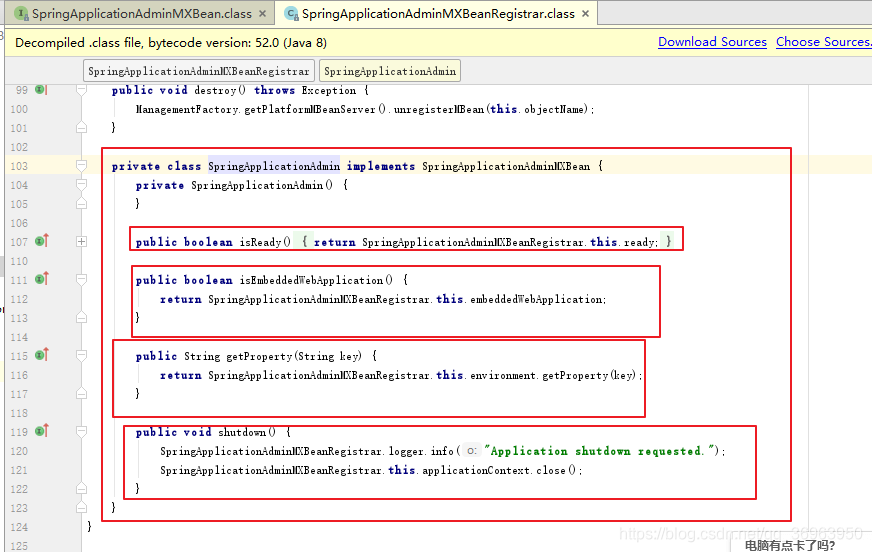
Task: Switch to SpringApplicationAdminMXBeanRegistrar.class tab
Action: click(x=438, y=13)
